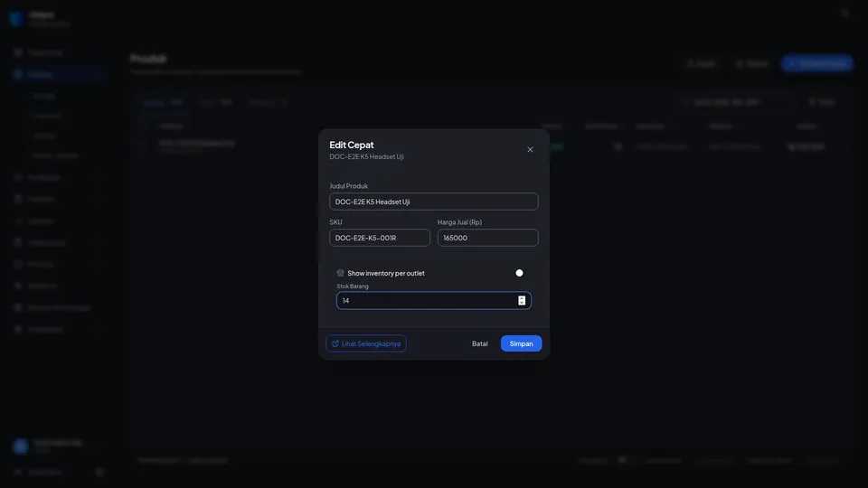
Task: Click the Judul Produk input field
Action: click(x=433, y=202)
